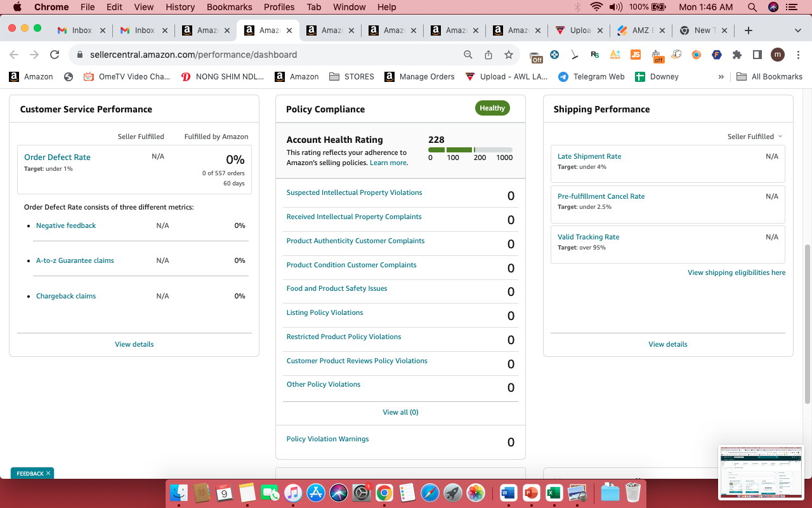
Task: Open Listing Policy Violations link
Action: pos(325,312)
